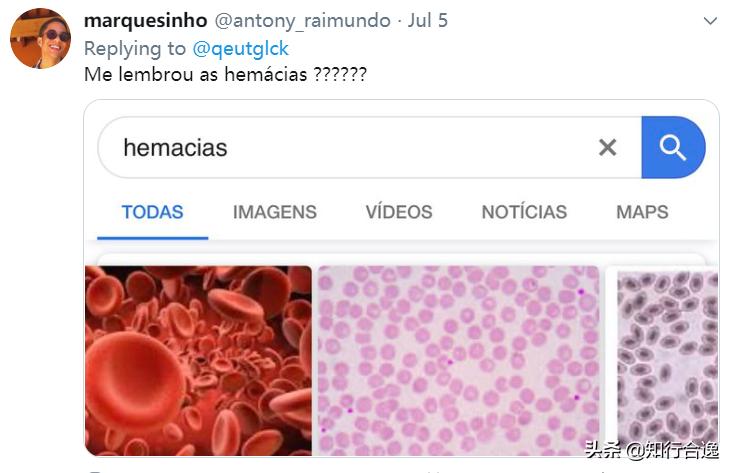Viewport: 733px width, 473px height.
Task: Click the 头条 @知行合逸 watermark
Action: (x=652, y=450)
